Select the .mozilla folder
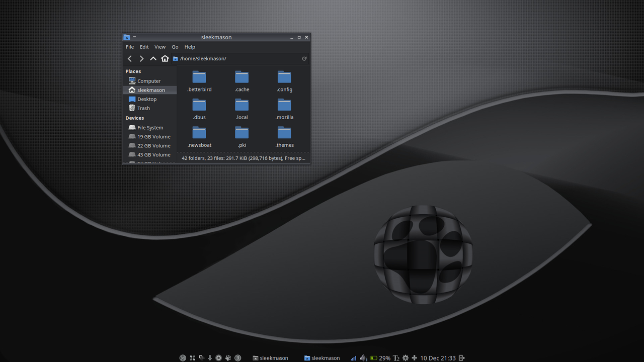 284,109
